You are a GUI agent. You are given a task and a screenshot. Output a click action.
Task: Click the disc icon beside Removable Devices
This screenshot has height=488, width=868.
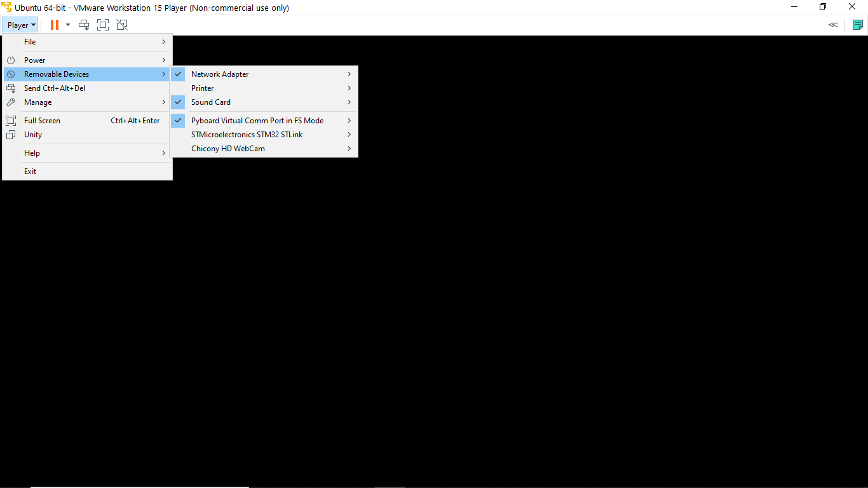click(x=11, y=74)
